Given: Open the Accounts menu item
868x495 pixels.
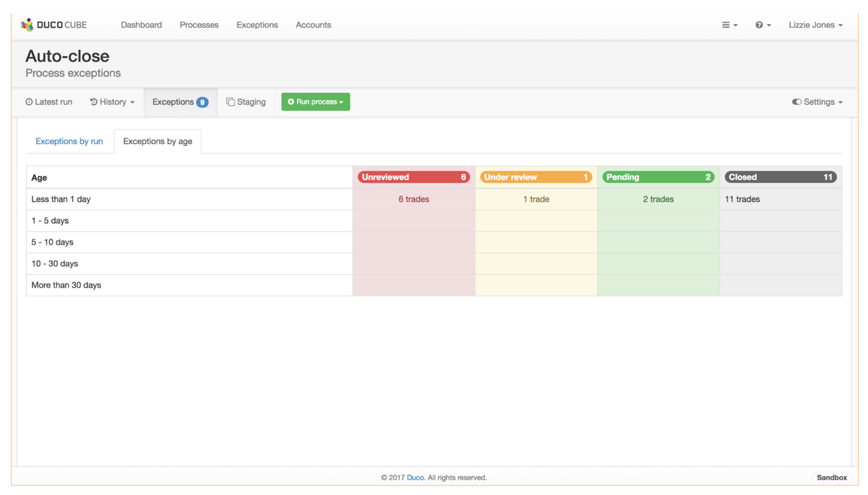Looking at the screenshot, I should tap(313, 25).
